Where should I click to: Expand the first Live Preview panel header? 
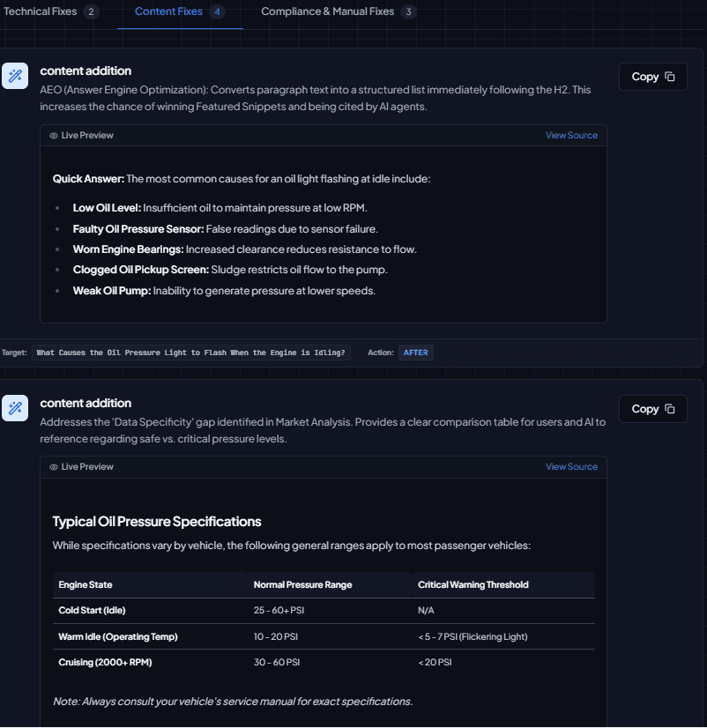tap(322, 135)
